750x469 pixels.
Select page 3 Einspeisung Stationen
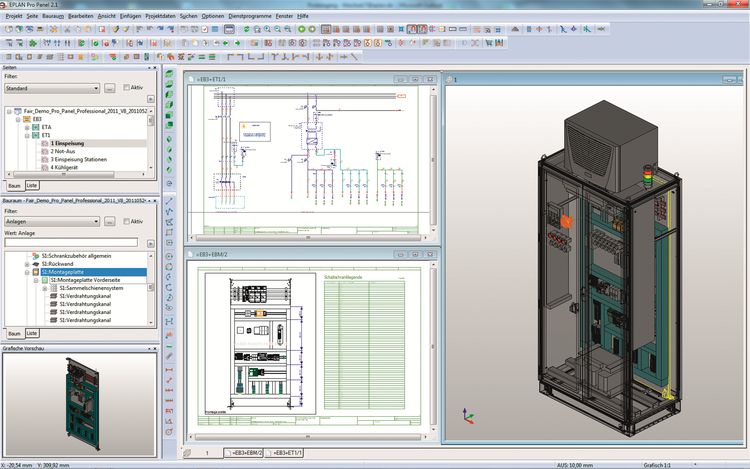[80, 159]
